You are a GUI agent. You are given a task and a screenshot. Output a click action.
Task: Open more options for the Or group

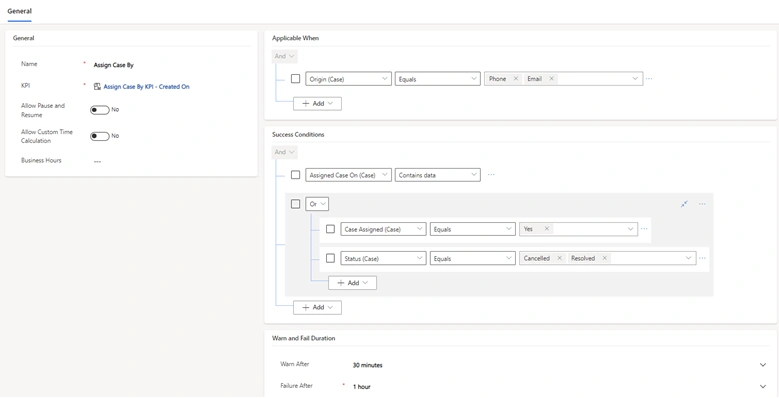click(702, 204)
